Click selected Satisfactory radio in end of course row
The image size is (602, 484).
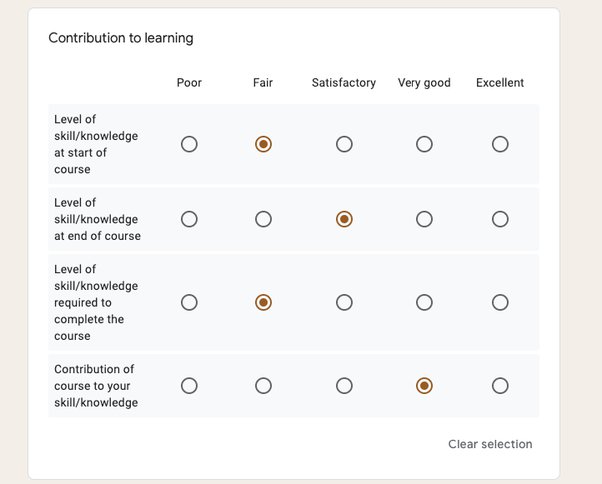tap(344, 219)
